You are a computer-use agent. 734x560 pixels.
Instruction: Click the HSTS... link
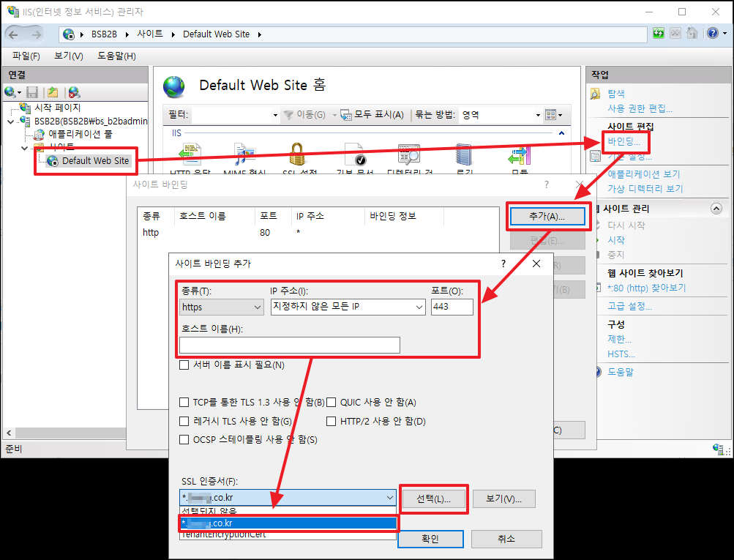click(621, 354)
